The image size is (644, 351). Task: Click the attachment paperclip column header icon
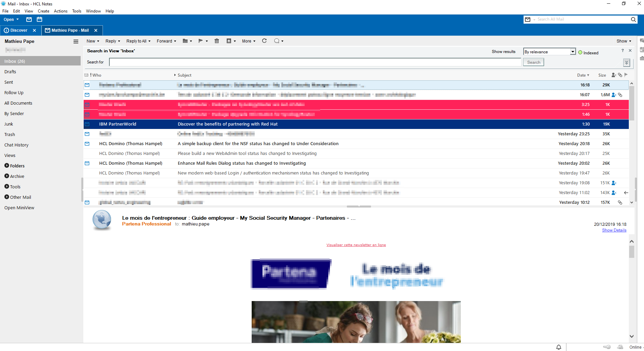point(620,75)
